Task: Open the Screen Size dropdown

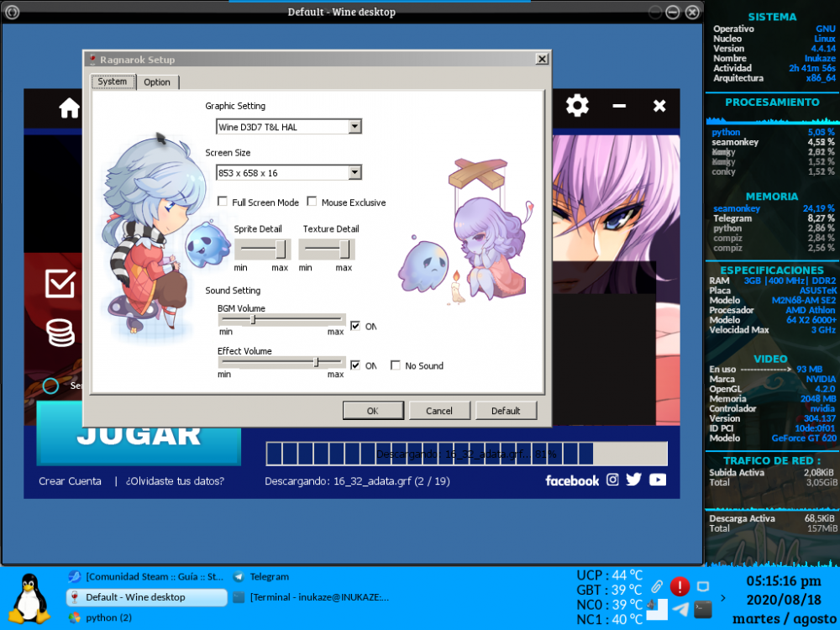Action: coord(354,172)
